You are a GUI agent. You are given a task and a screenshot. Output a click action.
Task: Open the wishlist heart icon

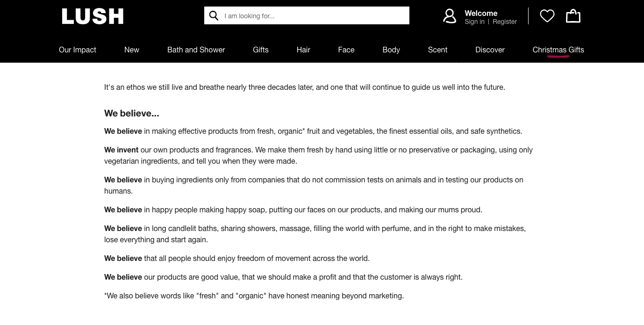point(547,16)
